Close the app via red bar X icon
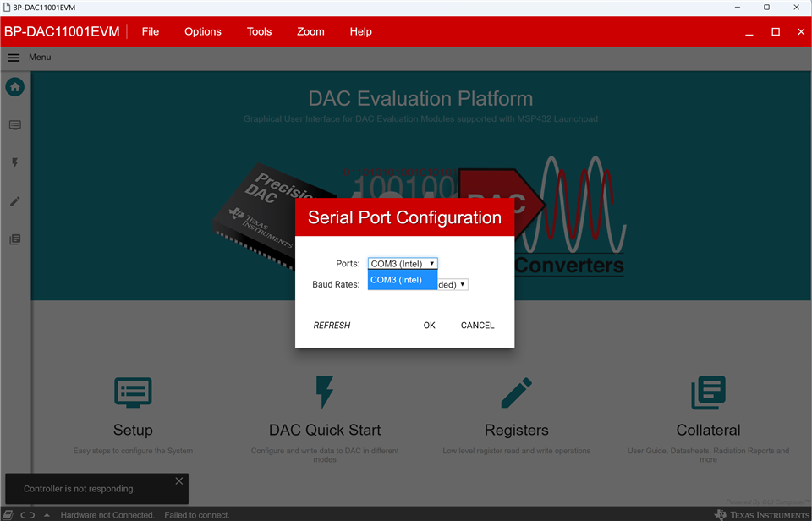Image resolution: width=812 pixels, height=521 pixels. point(801,31)
